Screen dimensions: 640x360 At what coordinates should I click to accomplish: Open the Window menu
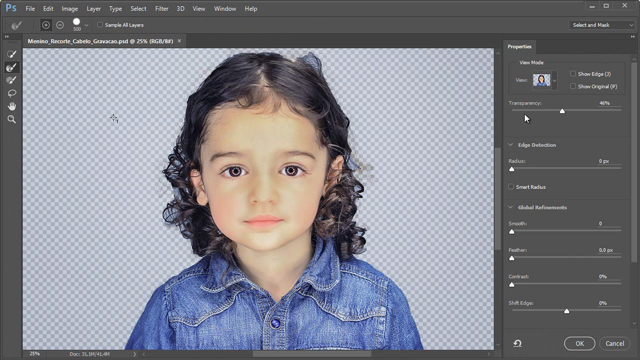point(225,9)
